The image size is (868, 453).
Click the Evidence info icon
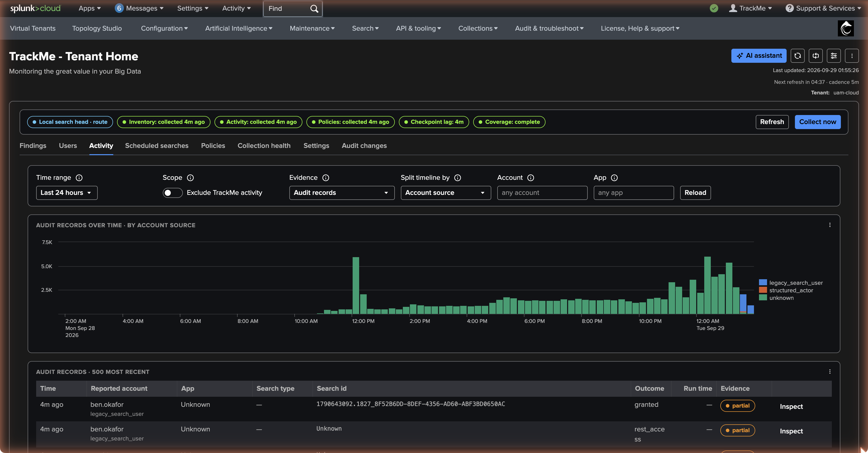tap(325, 178)
